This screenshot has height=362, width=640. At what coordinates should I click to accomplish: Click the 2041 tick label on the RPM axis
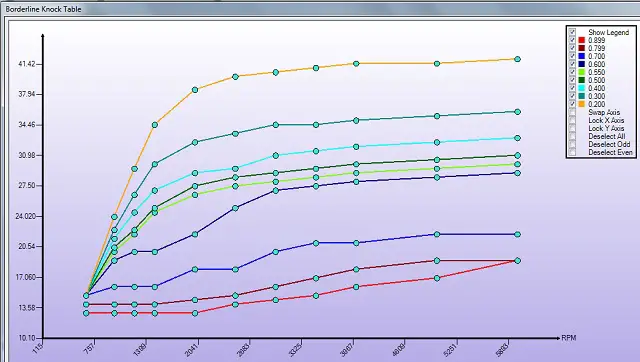192,350
